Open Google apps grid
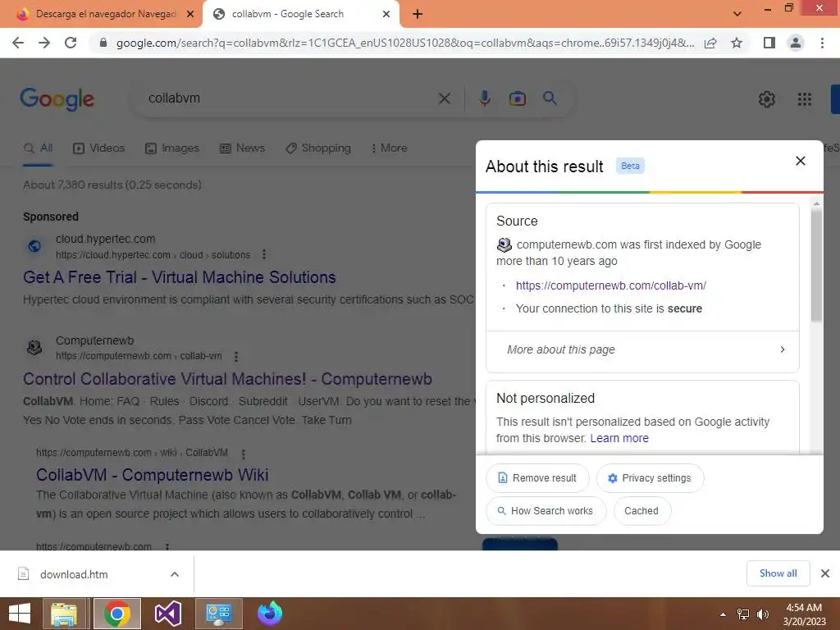The image size is (840, 630). [x=805, y=99]
